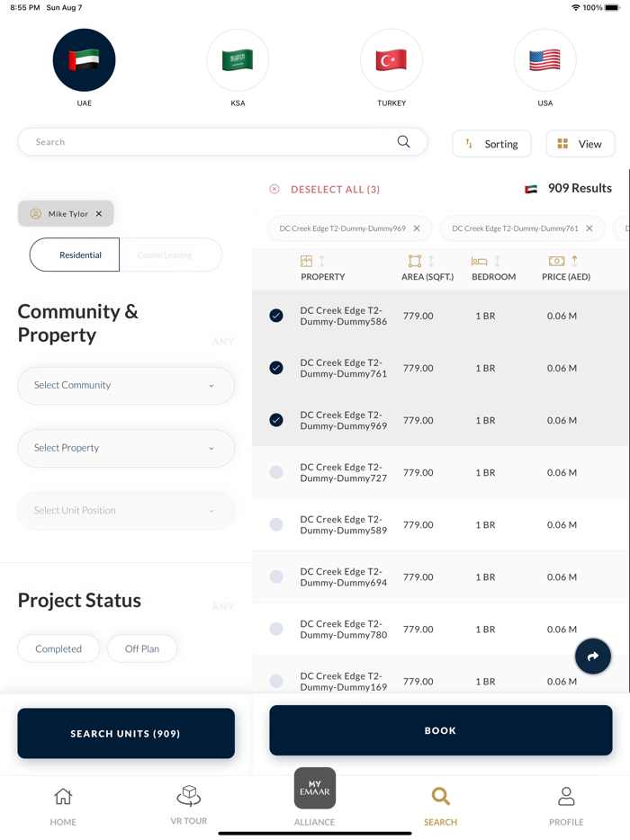Change the results View layout

(x=580, y=144)
